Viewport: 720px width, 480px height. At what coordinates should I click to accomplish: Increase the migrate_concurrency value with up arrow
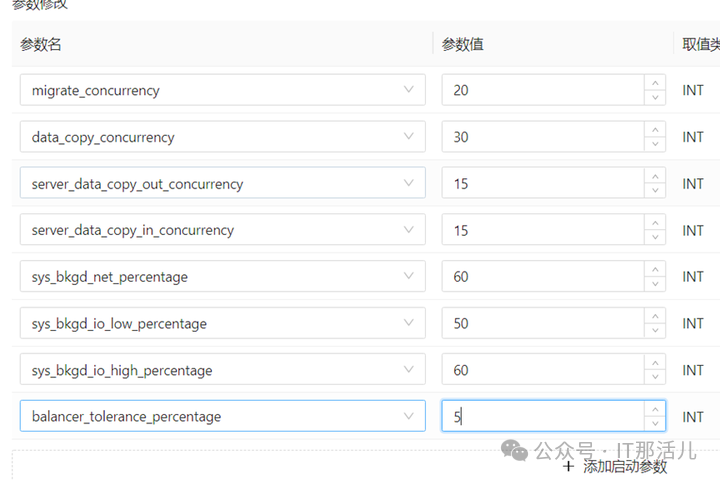point(655,83)
